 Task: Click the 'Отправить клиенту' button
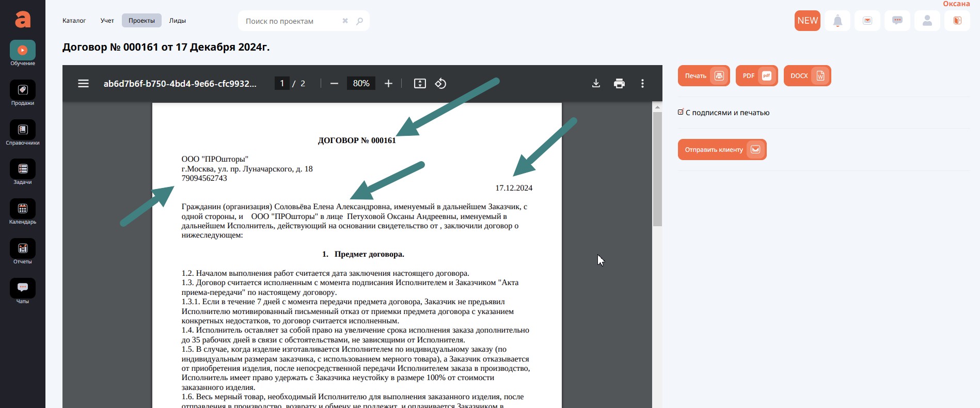pyautogui.click(x=722, y=150)
